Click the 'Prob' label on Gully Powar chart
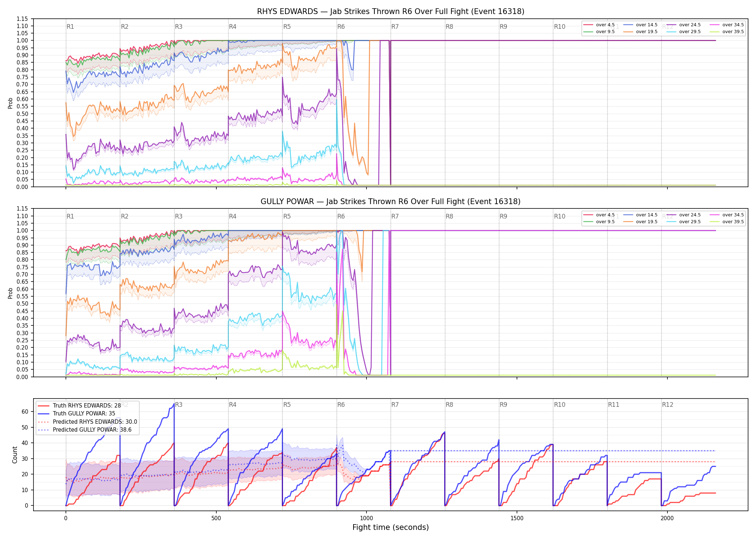 pos(10,293)
